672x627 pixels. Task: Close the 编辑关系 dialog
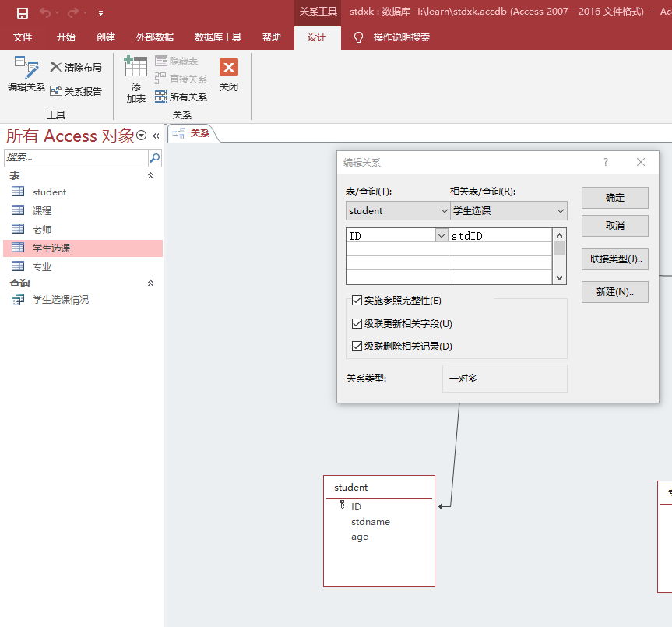click(641, 162)
